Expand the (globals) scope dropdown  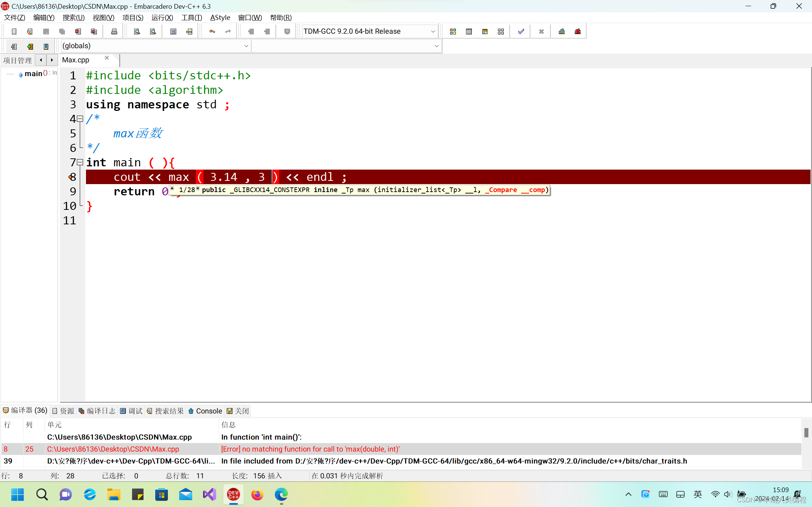246,46
